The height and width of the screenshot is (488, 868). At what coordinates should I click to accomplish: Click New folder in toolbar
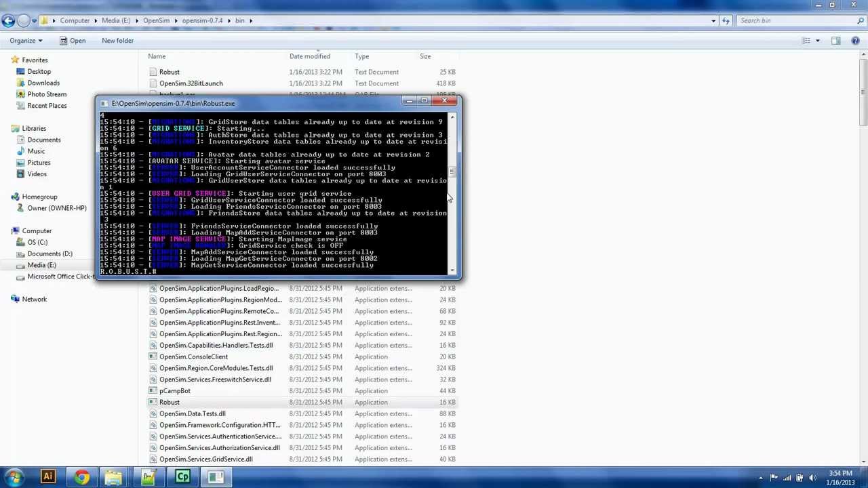(x=117, y=41)
